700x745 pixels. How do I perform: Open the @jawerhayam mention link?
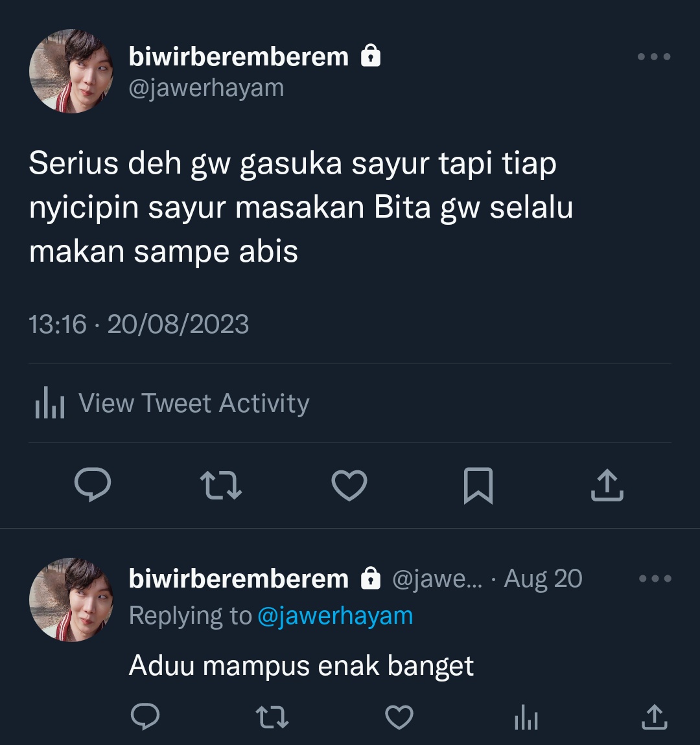point(335,615)
